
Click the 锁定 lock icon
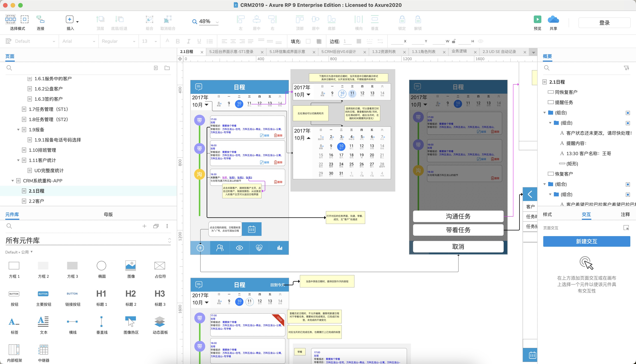click(x=402, y=19)
